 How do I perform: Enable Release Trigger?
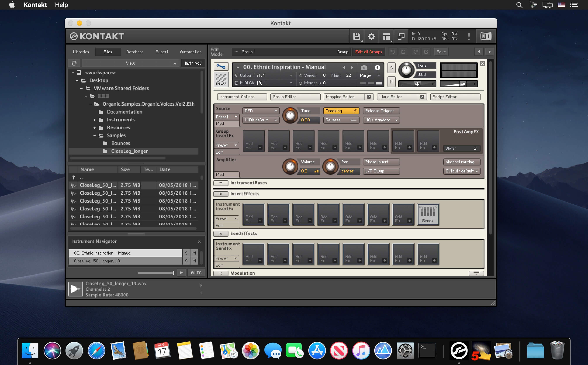(x=381, y=111)
